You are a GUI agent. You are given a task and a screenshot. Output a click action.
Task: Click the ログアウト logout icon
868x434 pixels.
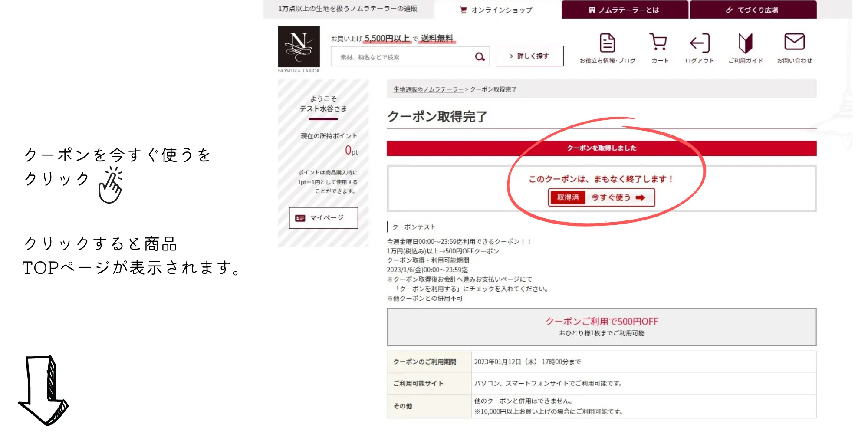[x=699, y=43]
